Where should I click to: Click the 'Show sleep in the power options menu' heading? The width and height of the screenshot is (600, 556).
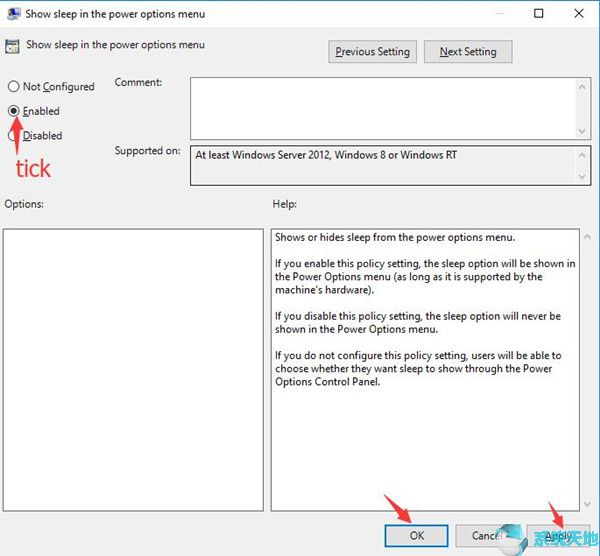(115, 45)
